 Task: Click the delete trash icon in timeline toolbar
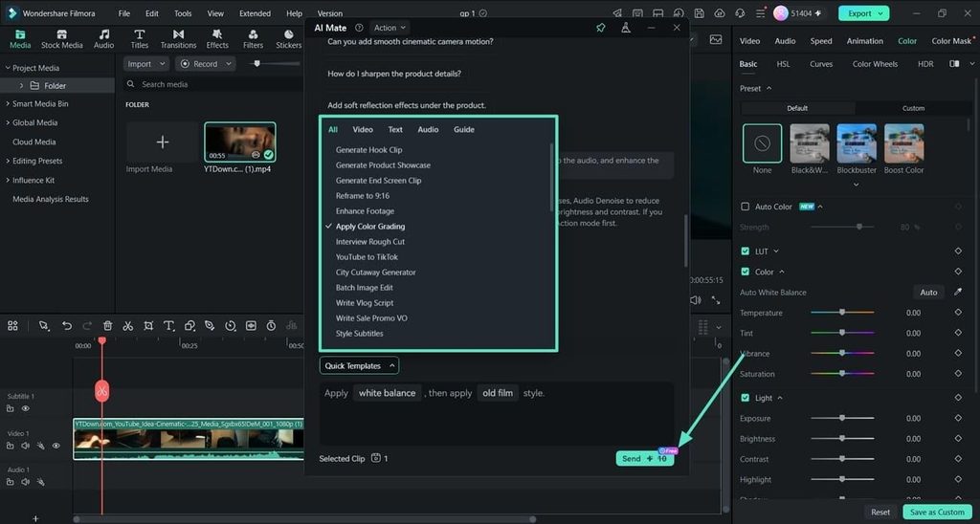click(x=107, y=325)
